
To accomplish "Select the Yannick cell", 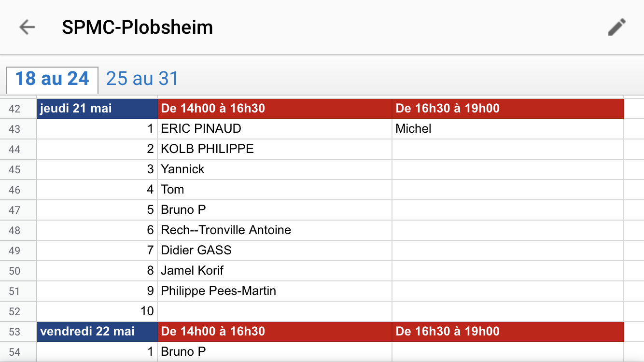I will [x=275, y=169].
